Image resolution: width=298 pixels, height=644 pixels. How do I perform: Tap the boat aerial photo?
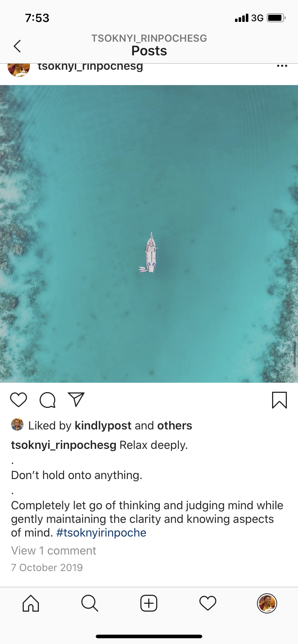click(x=149, y=234)
